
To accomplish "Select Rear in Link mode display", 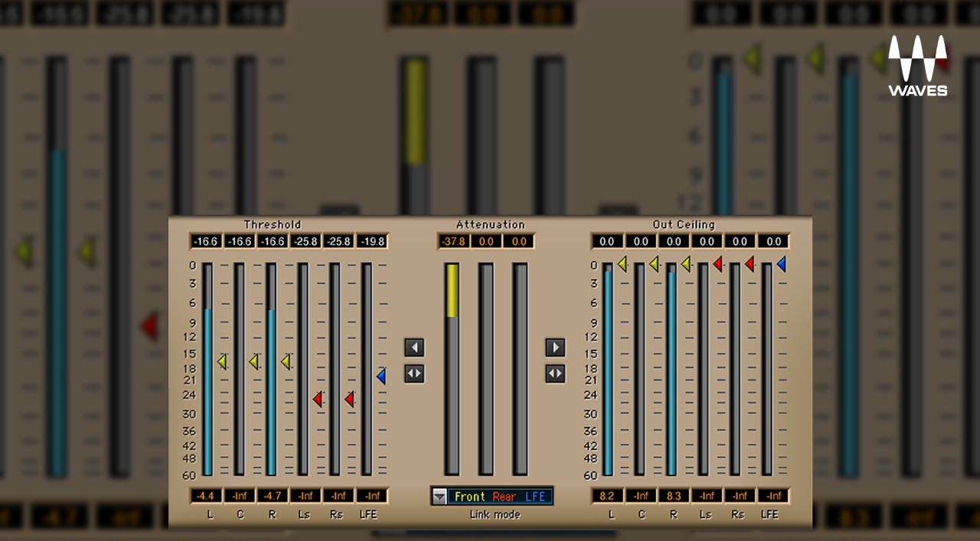I will [504, 497].
